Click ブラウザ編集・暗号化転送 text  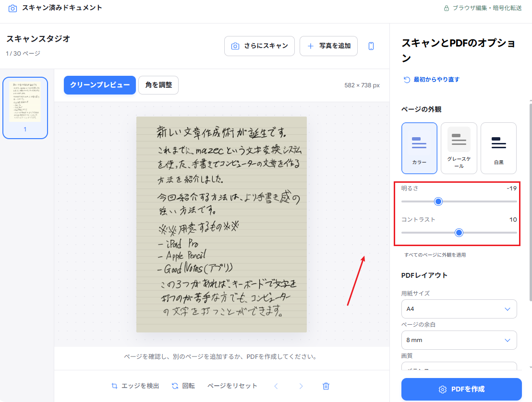(487, 8)
